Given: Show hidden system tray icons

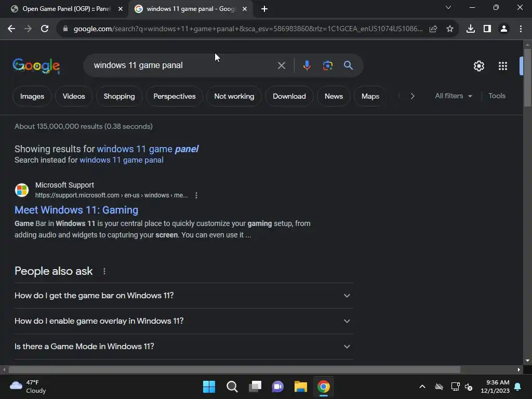Looking at the screenshot, I should tap(422, 387).
